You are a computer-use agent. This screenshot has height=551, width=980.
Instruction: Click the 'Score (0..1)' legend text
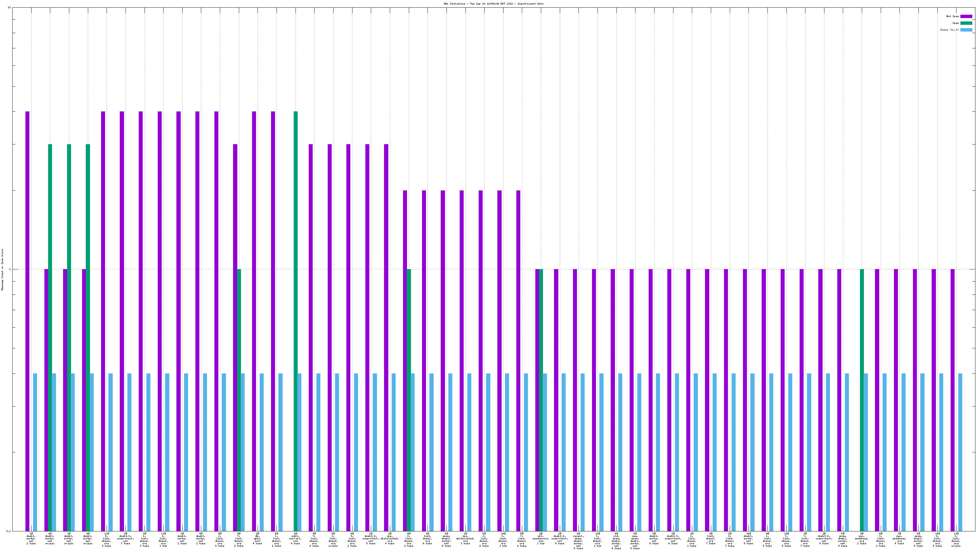[949, 30]
